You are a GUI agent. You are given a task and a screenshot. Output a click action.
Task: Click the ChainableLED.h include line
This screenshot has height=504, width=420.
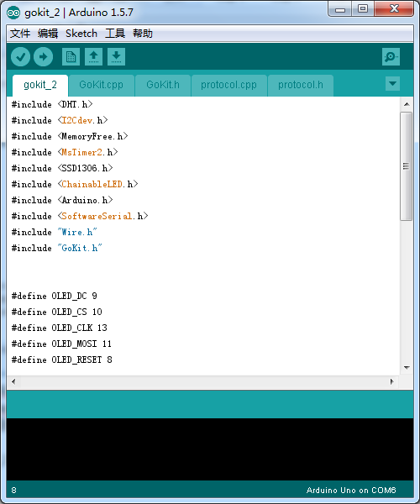click(x=75, y=184)
